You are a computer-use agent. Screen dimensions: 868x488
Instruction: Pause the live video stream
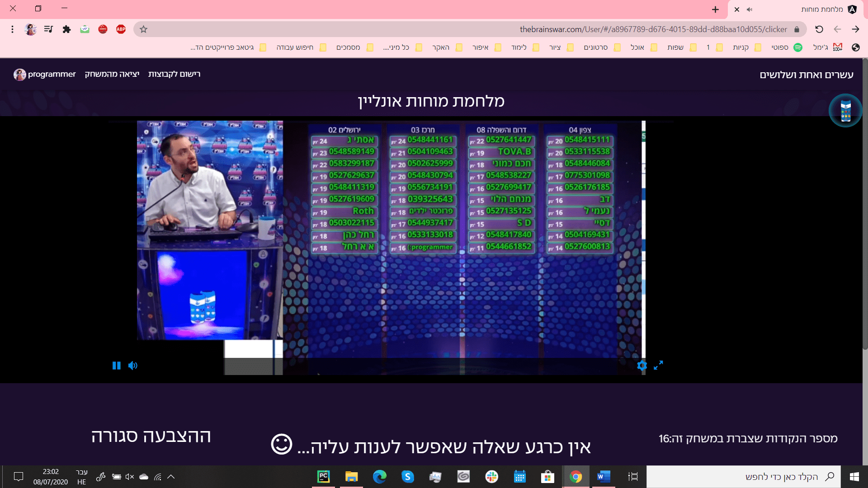tap(116, 366)
